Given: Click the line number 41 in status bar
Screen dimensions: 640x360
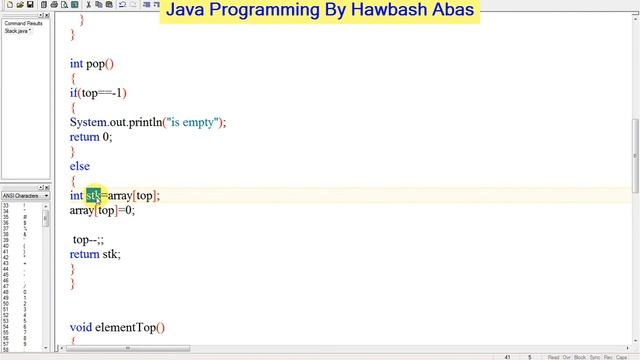Looking at the screenshot, I should 507,357.
